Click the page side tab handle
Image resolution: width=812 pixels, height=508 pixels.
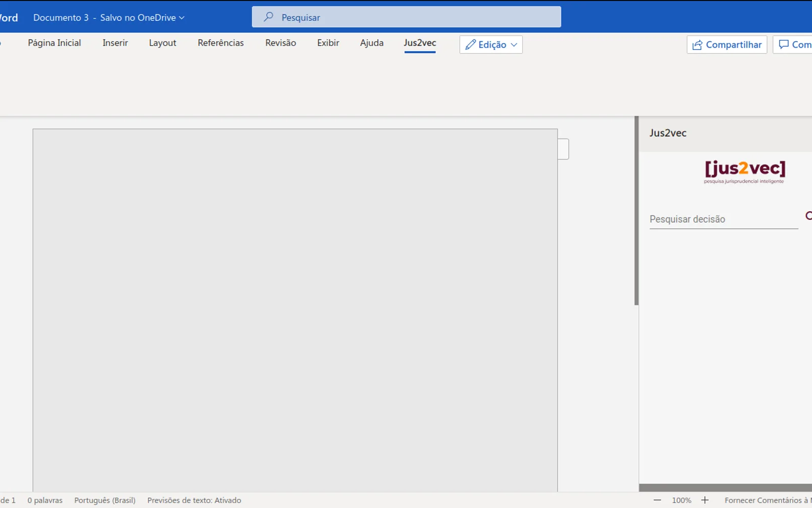pyautogui.click(x=563, y=149)
